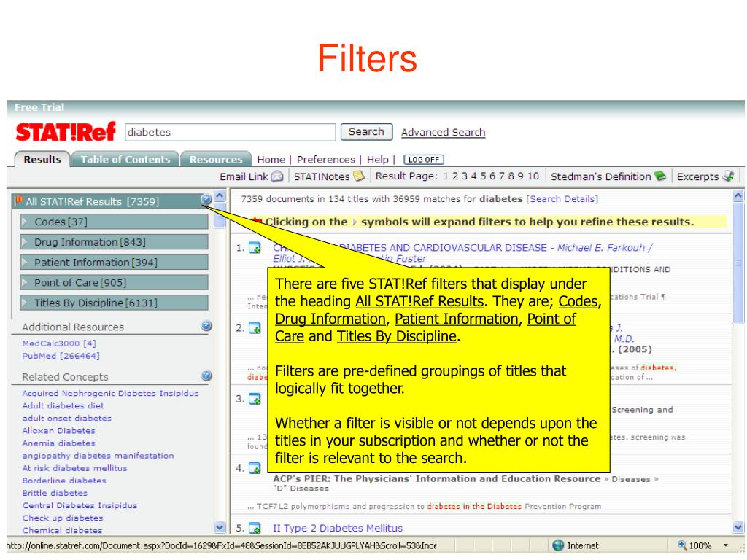The image size is (747, 560).
Task: Open document icon for result 2
Action: [x=255, y=328]
